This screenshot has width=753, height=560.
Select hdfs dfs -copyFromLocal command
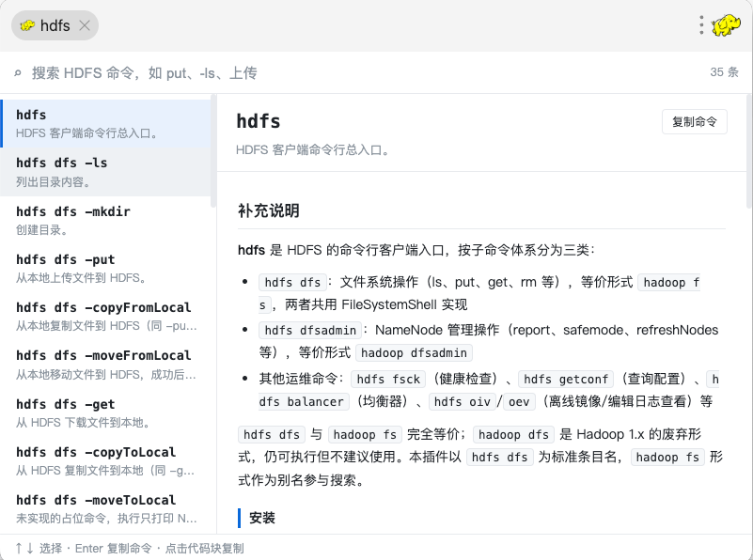click(x=105, y=317)
